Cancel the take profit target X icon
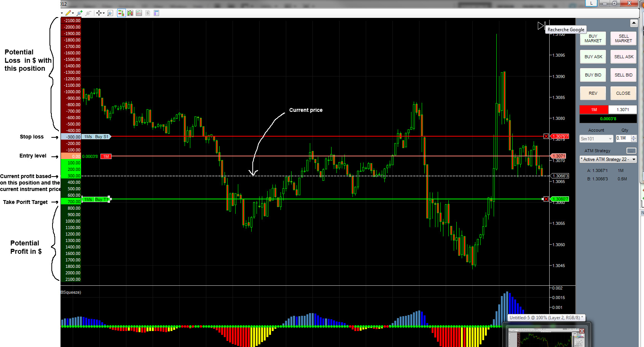The image size is (644, 347). click(x=546, y=199)
